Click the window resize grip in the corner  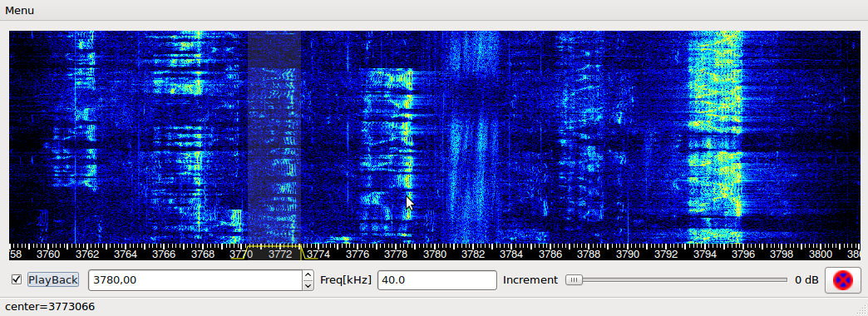coord(862,310)
